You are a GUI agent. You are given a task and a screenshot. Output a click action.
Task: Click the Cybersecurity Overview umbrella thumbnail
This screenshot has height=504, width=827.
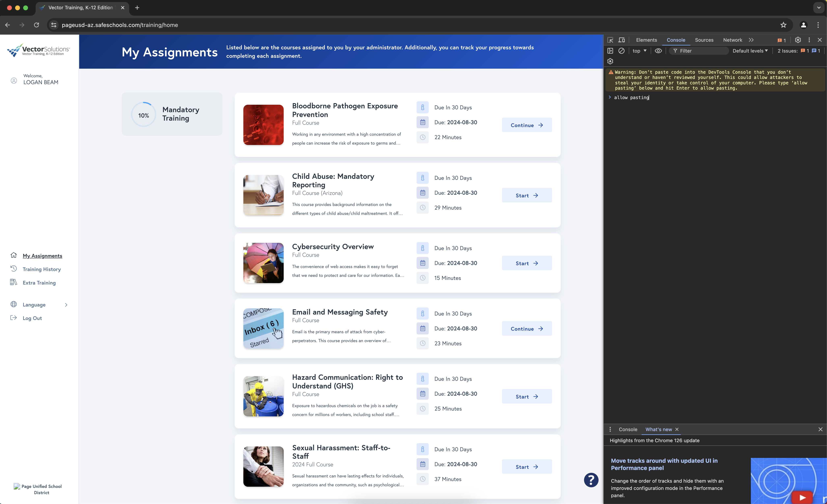pyautogui.click(x=263, y=263)
